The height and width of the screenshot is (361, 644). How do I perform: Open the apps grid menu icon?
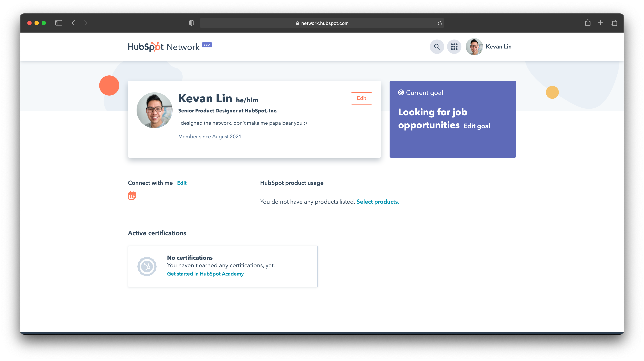[454, 47]
